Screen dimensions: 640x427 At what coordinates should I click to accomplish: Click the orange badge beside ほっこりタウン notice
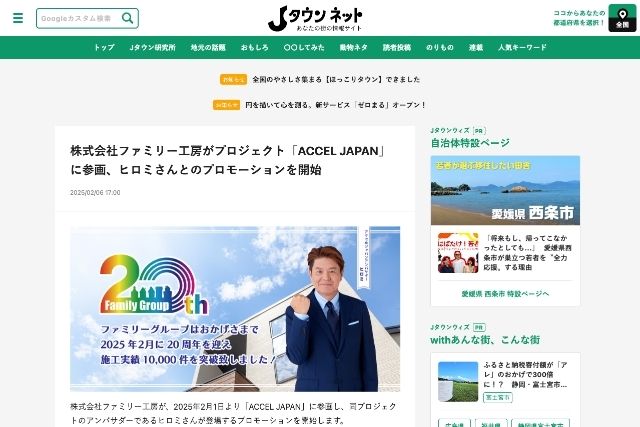(x=233, y=80)
